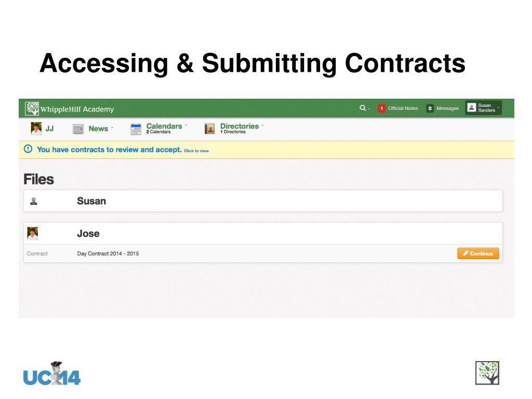Image resolution: width=532 pixels, height=399 pixels.
Task: Click the WhippleHill Academy tree logo
Action: point(32,108)
